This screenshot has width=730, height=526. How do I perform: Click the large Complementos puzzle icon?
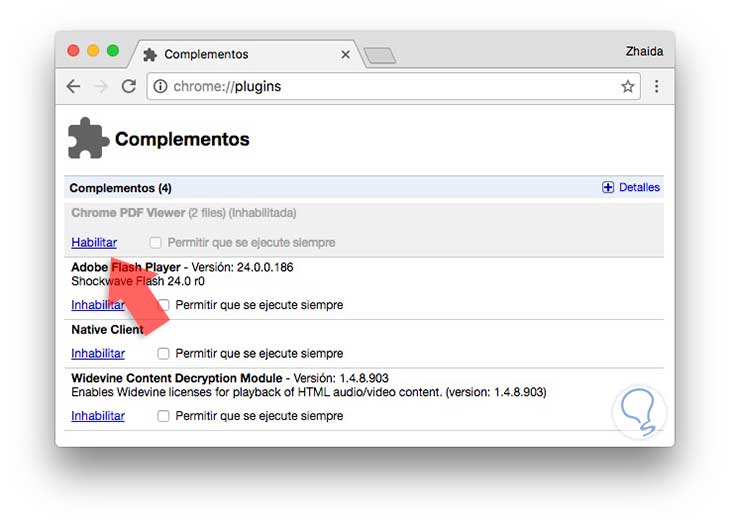click(88, 138)
